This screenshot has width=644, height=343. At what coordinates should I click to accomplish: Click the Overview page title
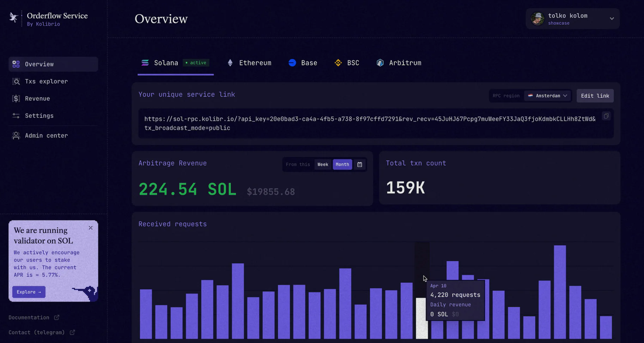[x=161, y=19]
